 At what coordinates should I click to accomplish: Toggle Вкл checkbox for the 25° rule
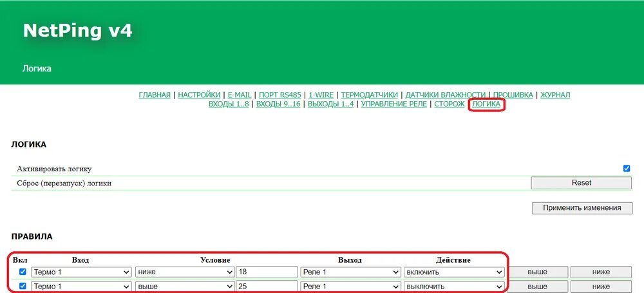(x=23, y=286)
